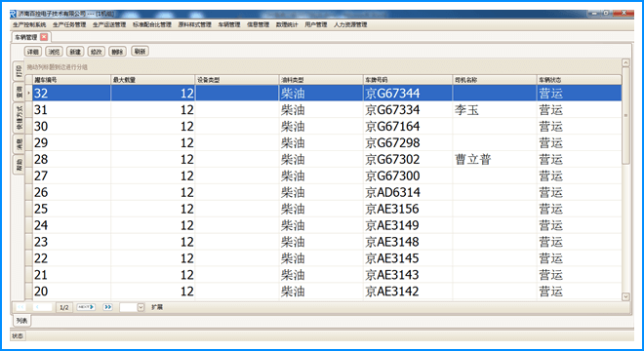Click the first-page double-left arrow
644x351 pixels.
(20, 307)
